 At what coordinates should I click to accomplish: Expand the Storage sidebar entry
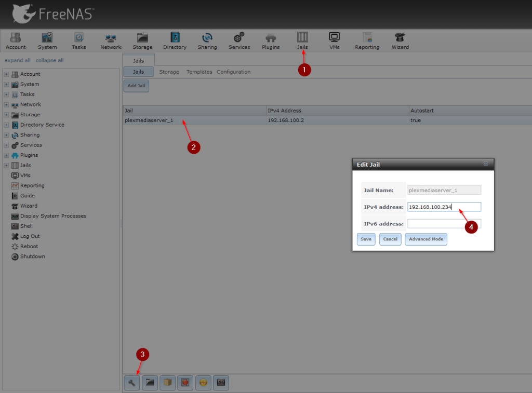pyautogui.click(x=5, y=114)
